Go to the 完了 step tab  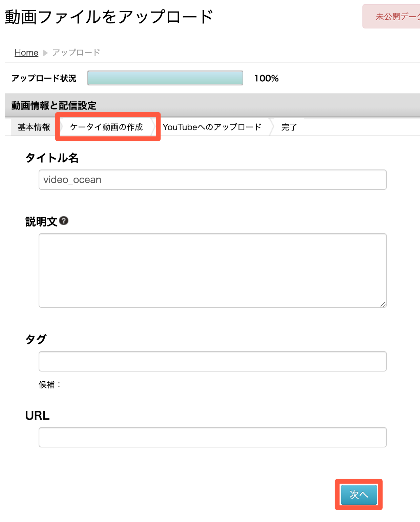pyautogui.click(x=289, y=127)
